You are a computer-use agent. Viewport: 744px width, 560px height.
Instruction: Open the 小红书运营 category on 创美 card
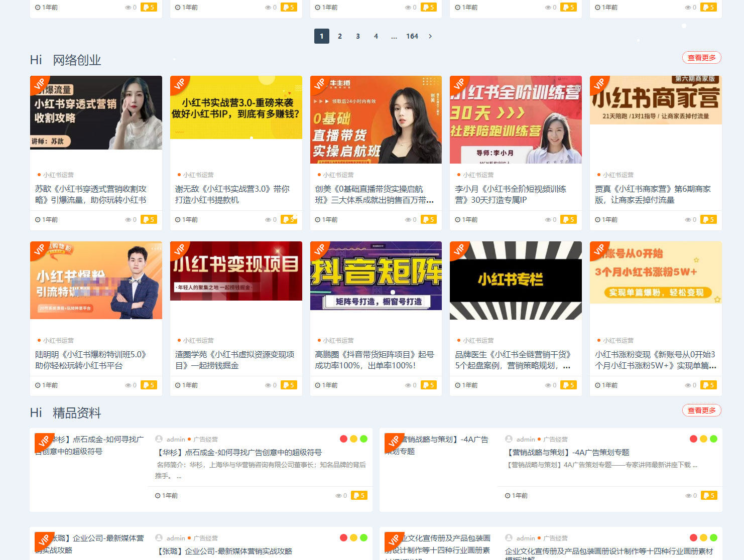(339, 175)
